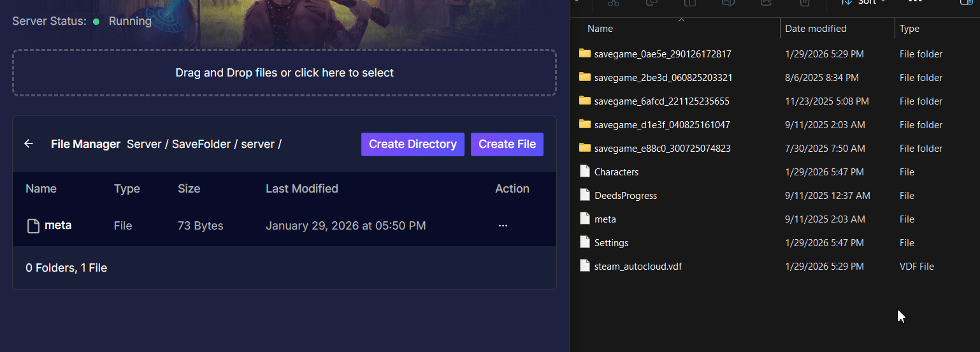Navigate to SaveFolder in the breadcrumb path
The width and height of the screenshot is (980, 352).
201,144
